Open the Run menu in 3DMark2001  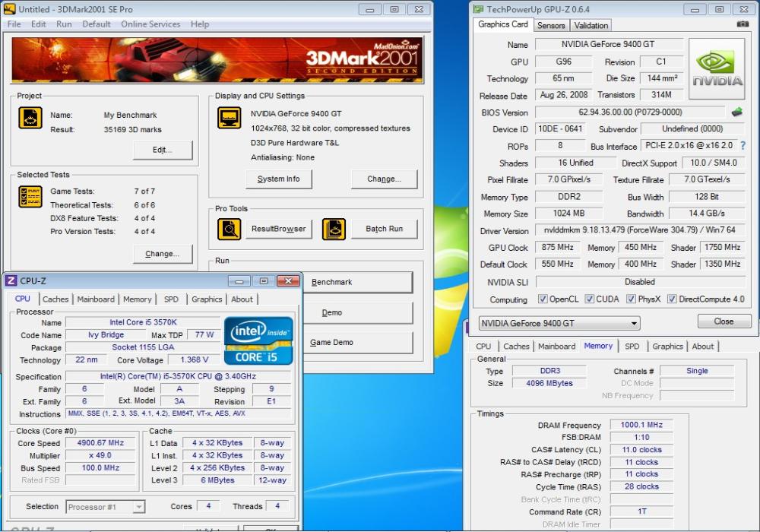point(64,24)
